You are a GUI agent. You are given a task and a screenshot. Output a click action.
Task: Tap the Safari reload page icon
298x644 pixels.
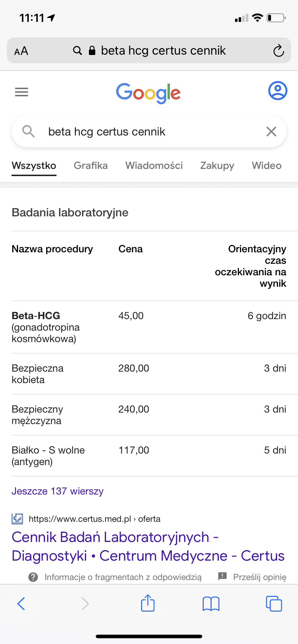[279, 51]
